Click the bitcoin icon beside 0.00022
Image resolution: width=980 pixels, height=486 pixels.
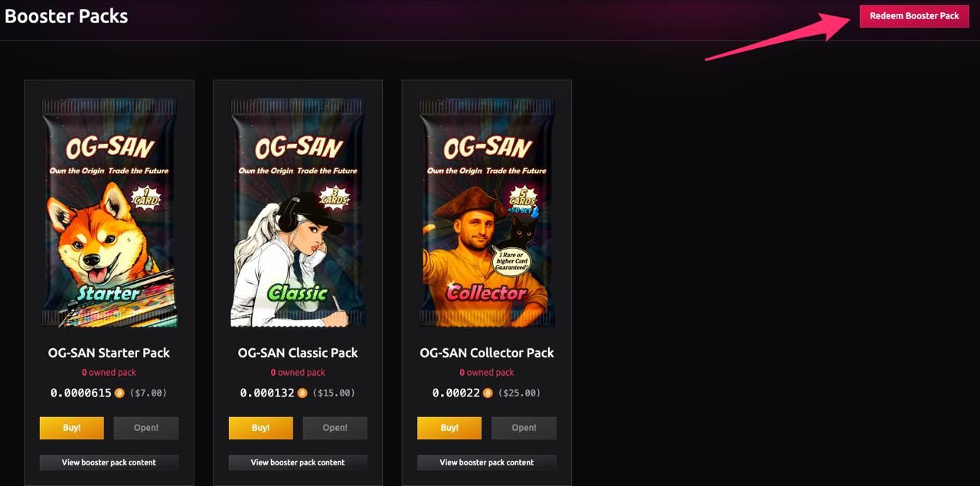[x=488, y=393]
